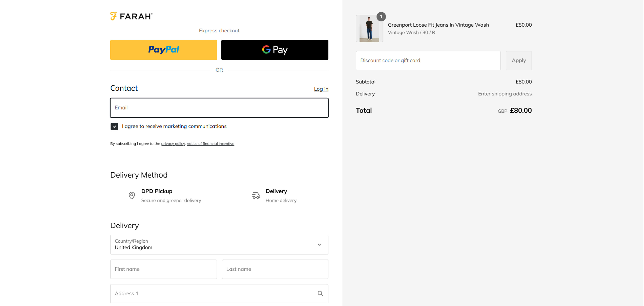The height and width of the screenshot is (306, 644).
Task: Focus the Discount code or gift card field
Action: pyautogui.click(x=428, y=61)
